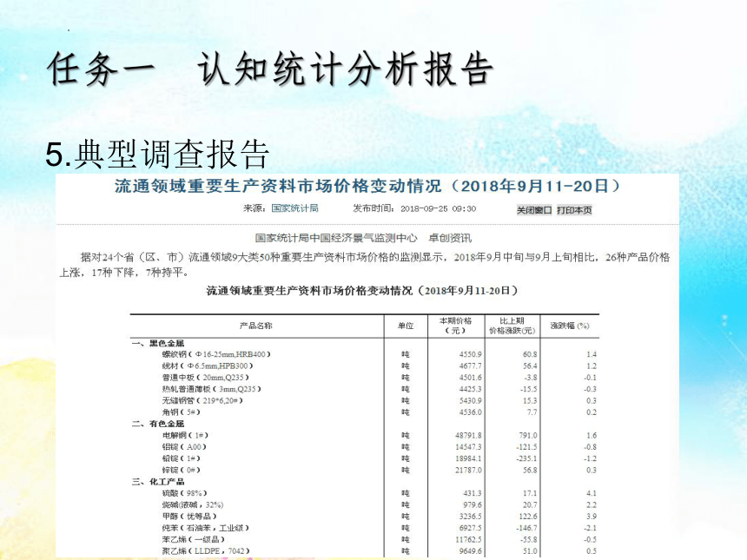Click the 热轧普通薄板 product name
Viewport: 747px width, 560px height.
212,389
